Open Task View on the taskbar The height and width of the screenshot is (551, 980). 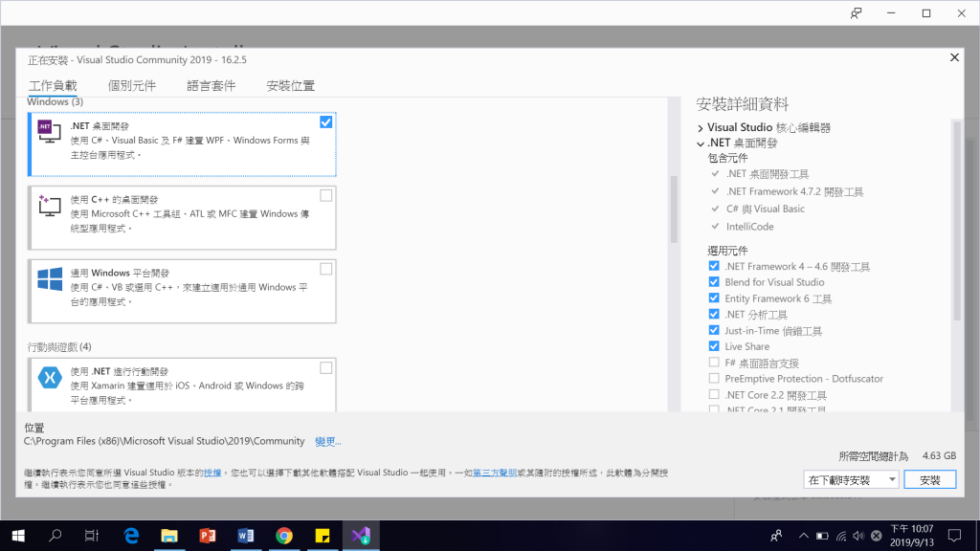[92, 536]
